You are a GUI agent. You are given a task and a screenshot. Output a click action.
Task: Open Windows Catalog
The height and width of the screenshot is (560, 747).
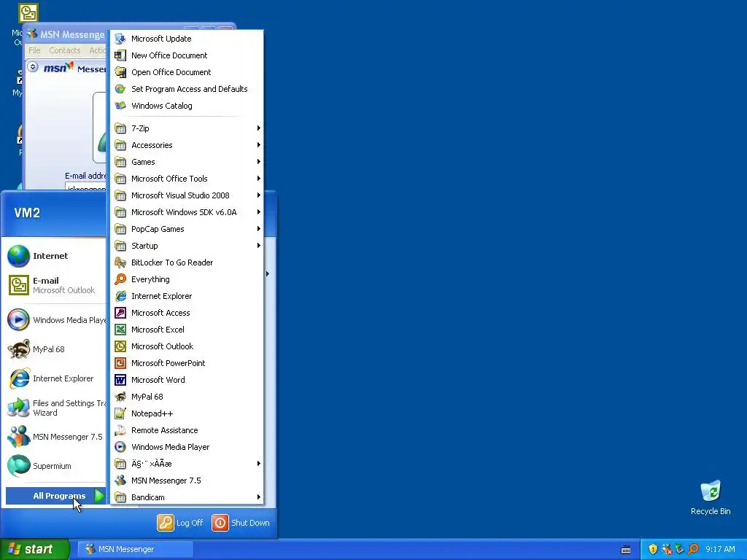(x=187, y=106)
